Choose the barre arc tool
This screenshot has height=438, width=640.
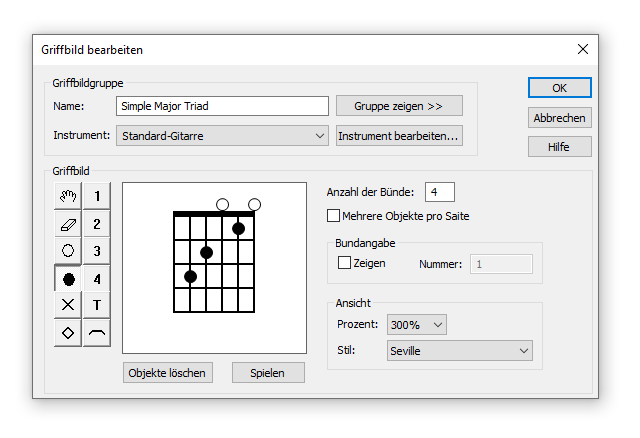pos(97,333)
